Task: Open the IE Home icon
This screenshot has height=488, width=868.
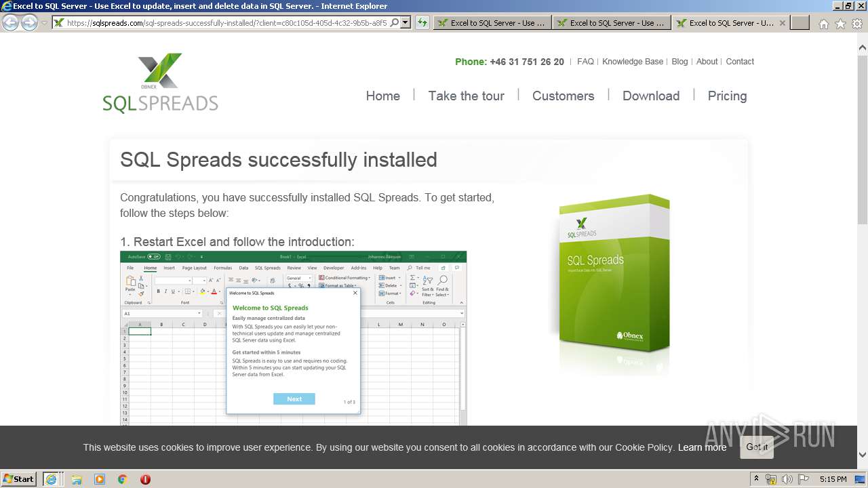Action: 823,24
